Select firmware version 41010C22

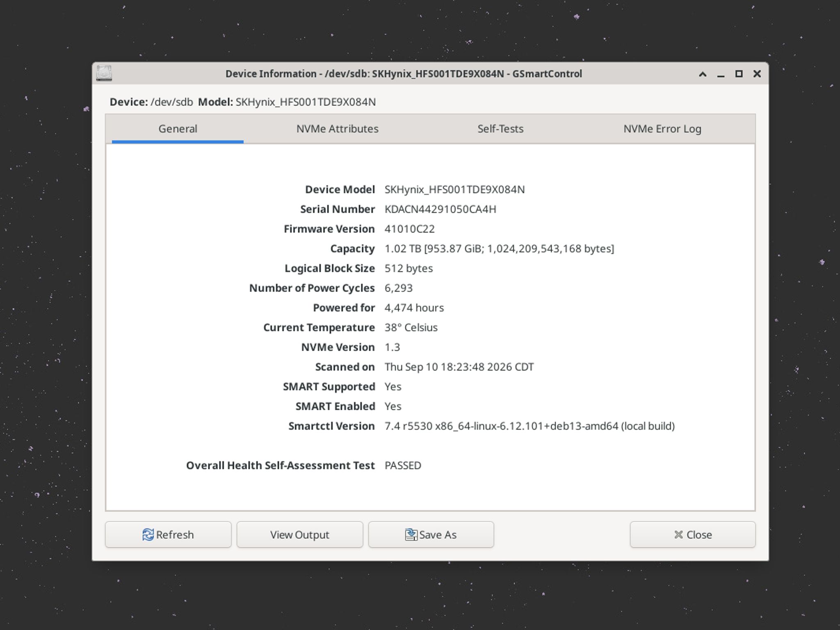(x=409, y=229)
